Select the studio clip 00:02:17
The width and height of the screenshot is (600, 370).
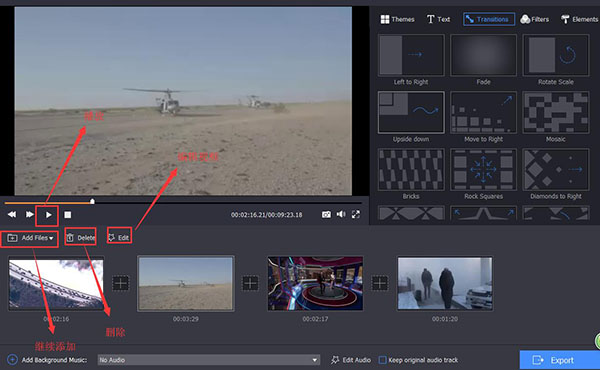pos(315,284)
